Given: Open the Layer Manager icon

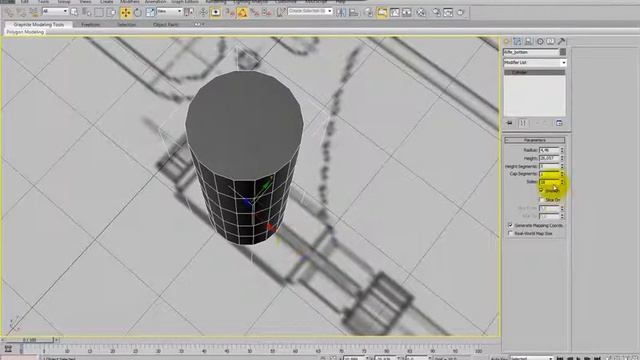Looking at the screenshot, I should click(x=368, y=13).
